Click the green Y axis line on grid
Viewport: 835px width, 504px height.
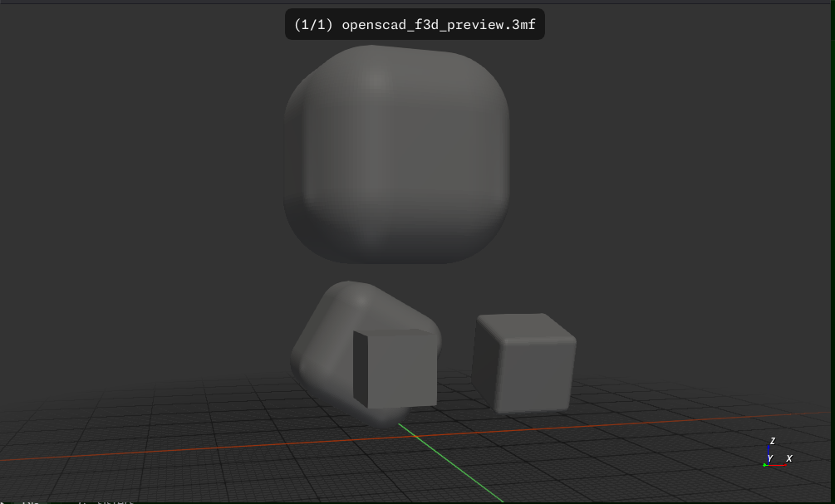click(453, 465)
